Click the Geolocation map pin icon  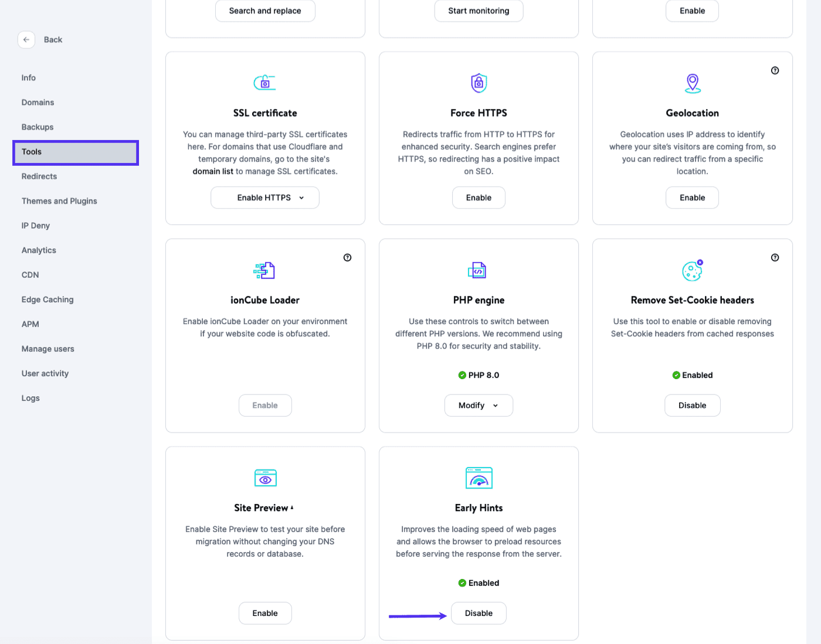[x=692, y=83]
